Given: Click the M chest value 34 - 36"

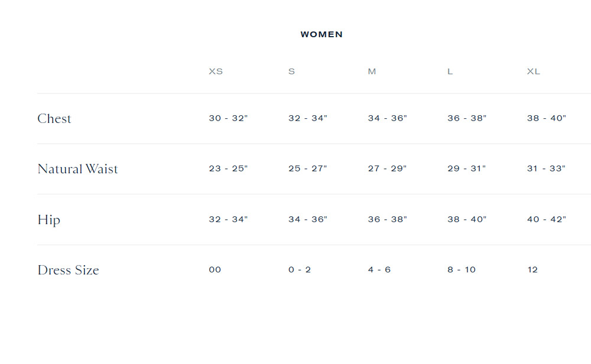Looking at the screenshot, I should click(388, 118).
